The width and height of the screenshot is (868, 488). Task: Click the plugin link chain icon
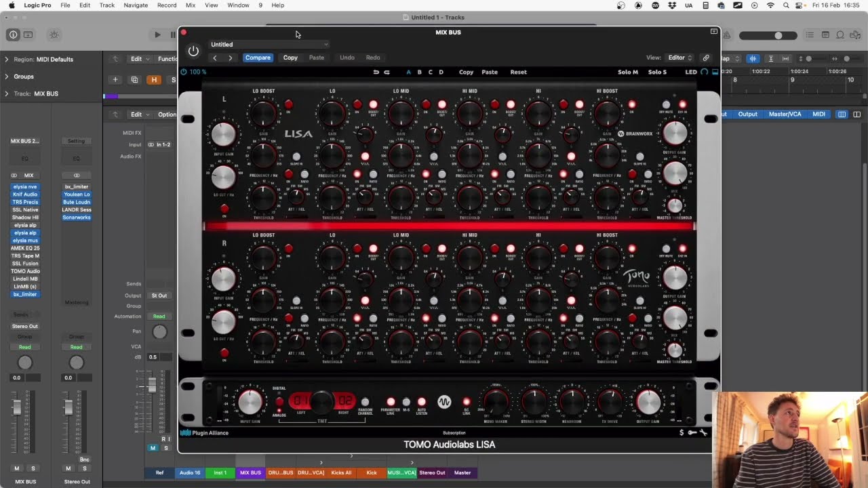[x=705, y=58]
